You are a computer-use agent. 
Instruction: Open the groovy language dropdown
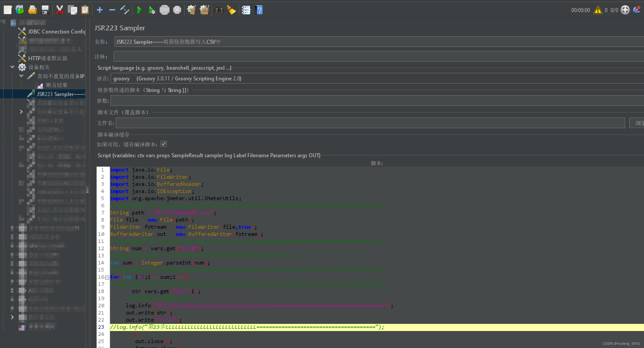[377, 78]
